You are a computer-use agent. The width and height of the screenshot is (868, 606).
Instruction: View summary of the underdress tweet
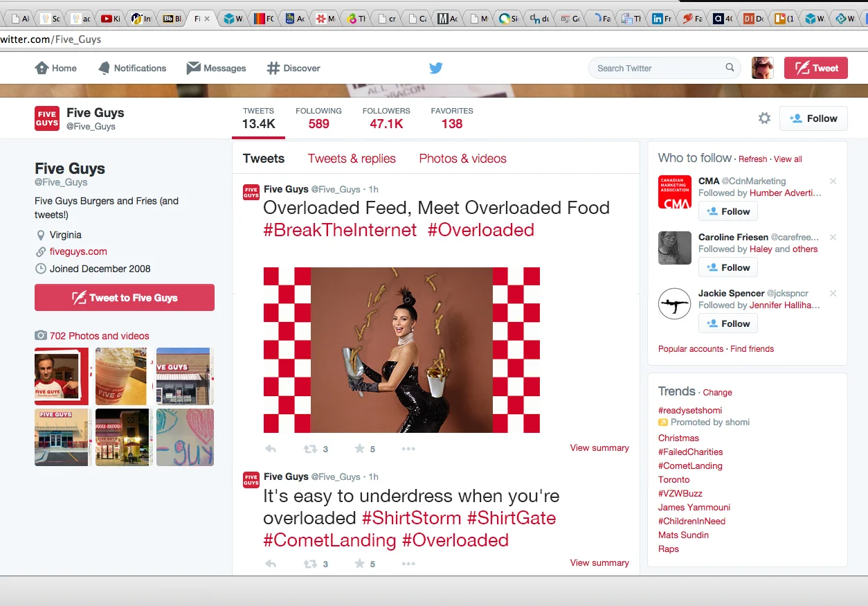click(599, 563)
